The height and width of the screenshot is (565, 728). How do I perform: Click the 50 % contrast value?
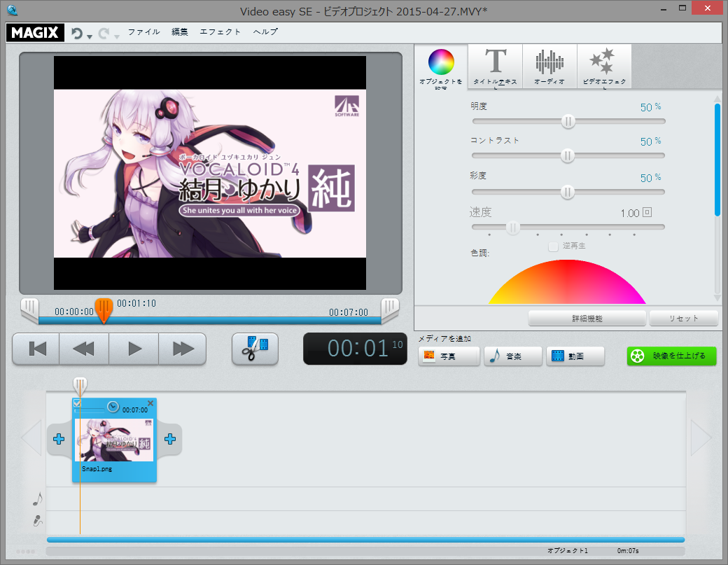click(x=650, y=141)
